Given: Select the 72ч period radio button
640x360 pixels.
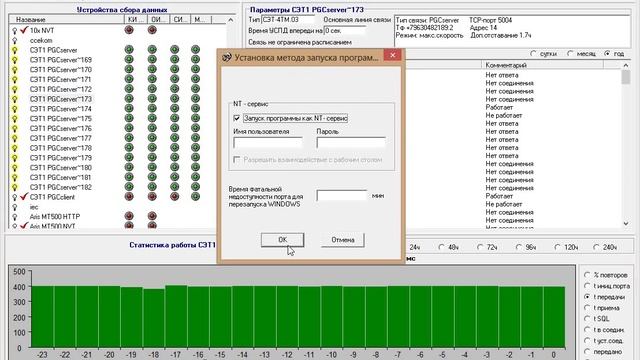Looking at the screenshot, I should coord(480,247).
